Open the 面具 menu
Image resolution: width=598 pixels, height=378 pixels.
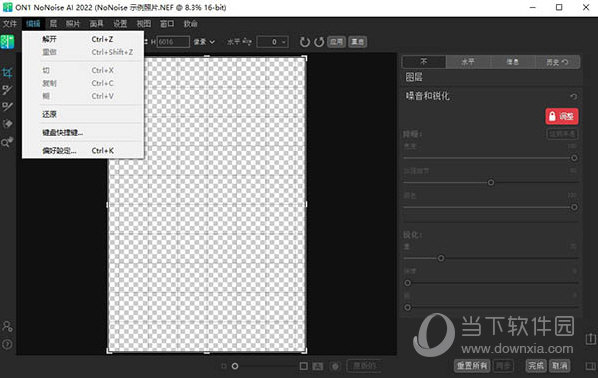point(96,24)
